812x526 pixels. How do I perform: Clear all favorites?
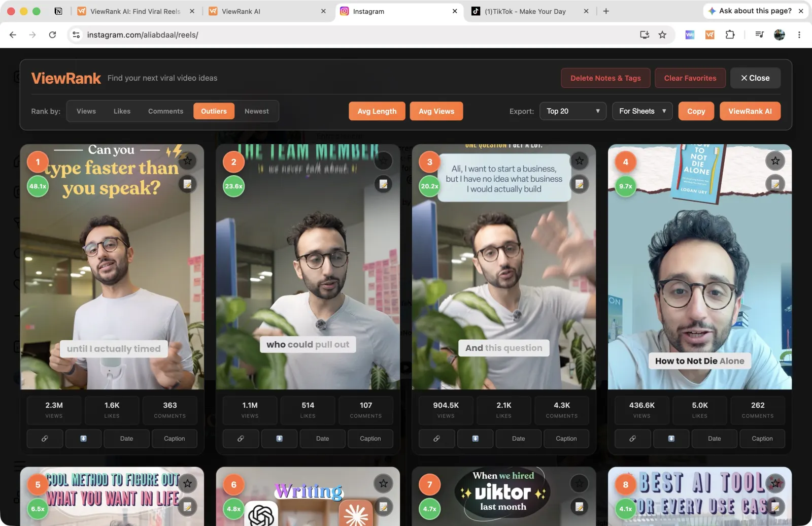690,78
